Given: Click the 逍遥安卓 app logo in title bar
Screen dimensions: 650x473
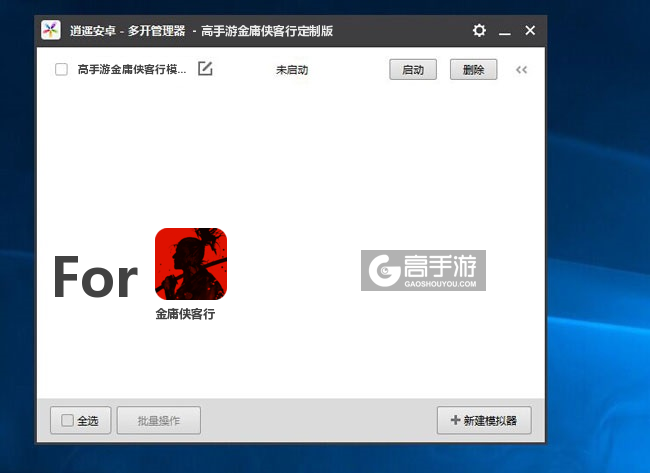Looking at the screenshot, I should pos(51,30).
